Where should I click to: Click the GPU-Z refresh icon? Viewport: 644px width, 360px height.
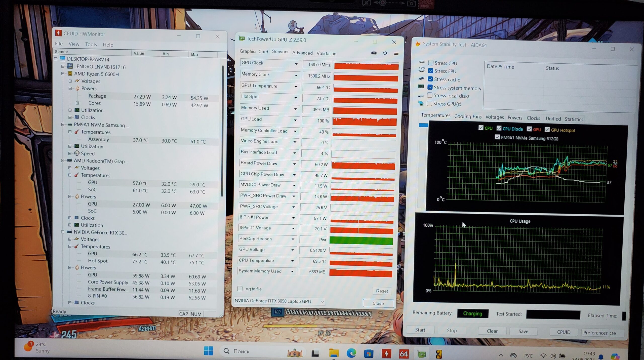click(x=385, y=53)
